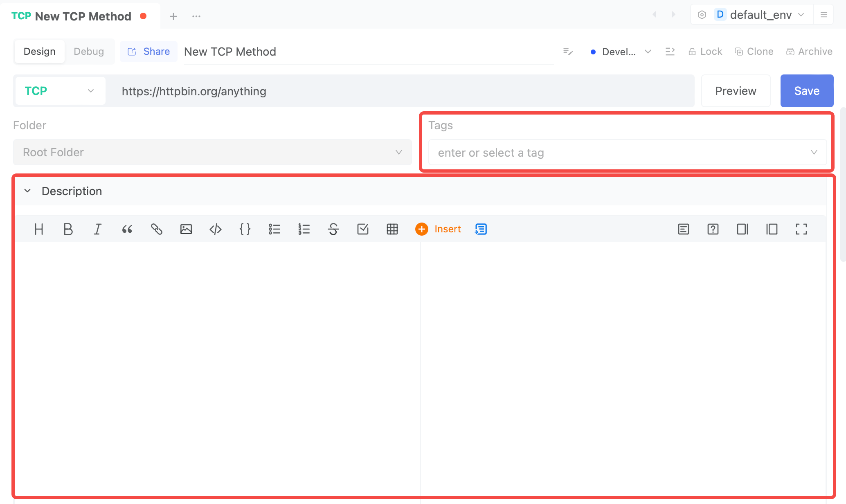Open the Root Folder dropdown
This screenshot has width=846, height=504.
click(212, 152)
